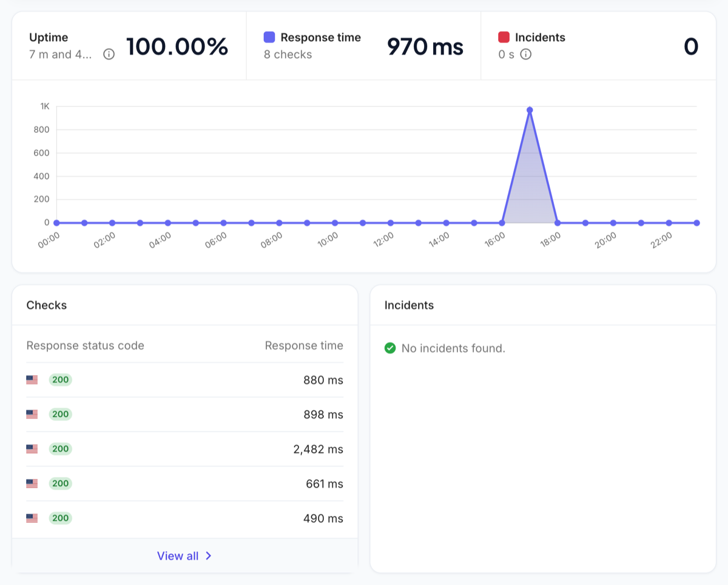Click the US flag in the 2,482 ms row
The image size is (728, 585).
click(x=32, y=449)
